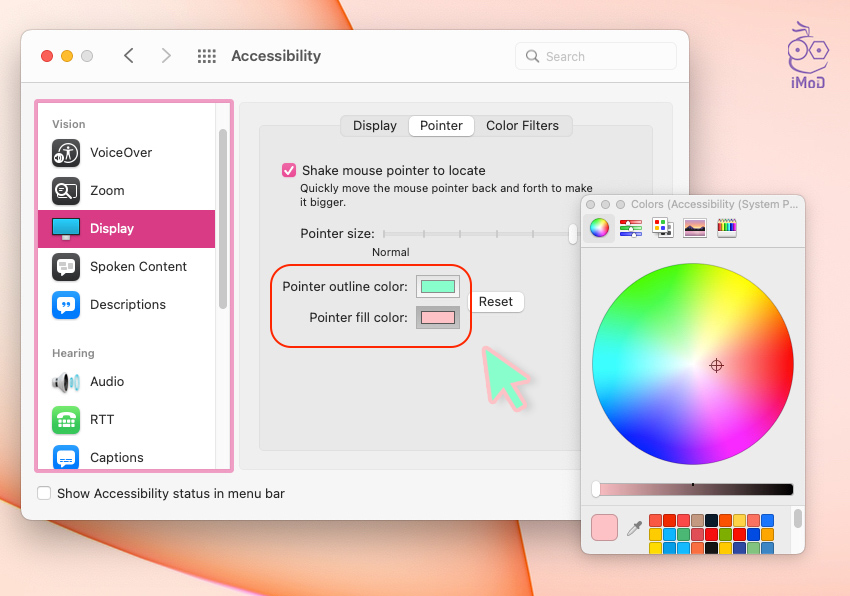Select the RTT sidebar item
Screen dimensions: 850x596
coord(102,420)
